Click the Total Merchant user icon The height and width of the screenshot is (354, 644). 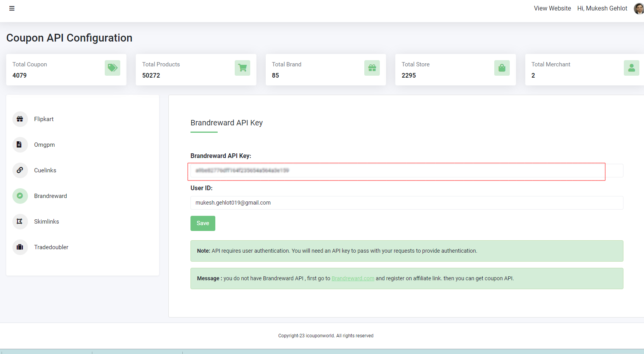pos(631,68)
